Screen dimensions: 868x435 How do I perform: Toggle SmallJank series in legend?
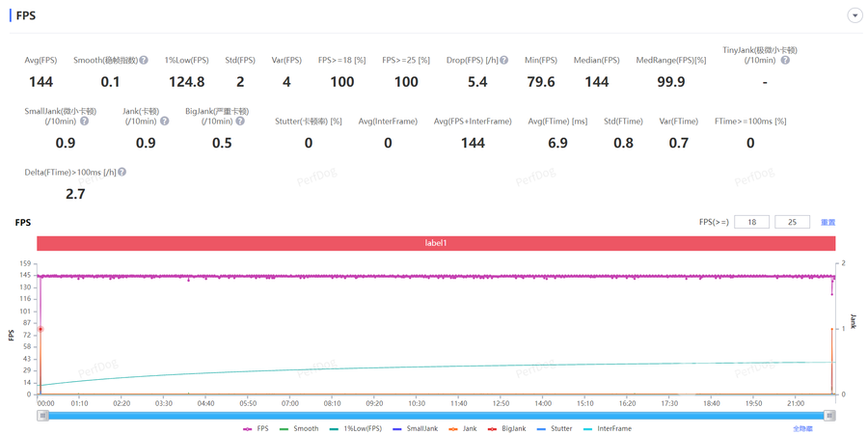(x=415, y=428)
